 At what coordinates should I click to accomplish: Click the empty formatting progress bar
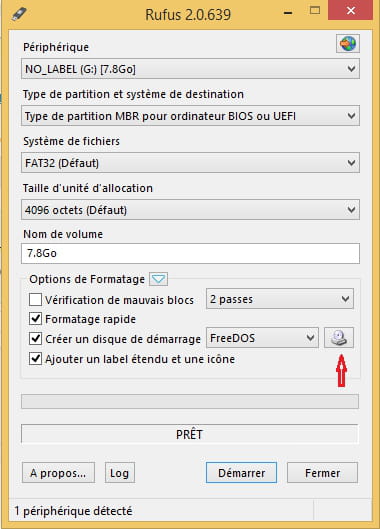pos(190,401)
